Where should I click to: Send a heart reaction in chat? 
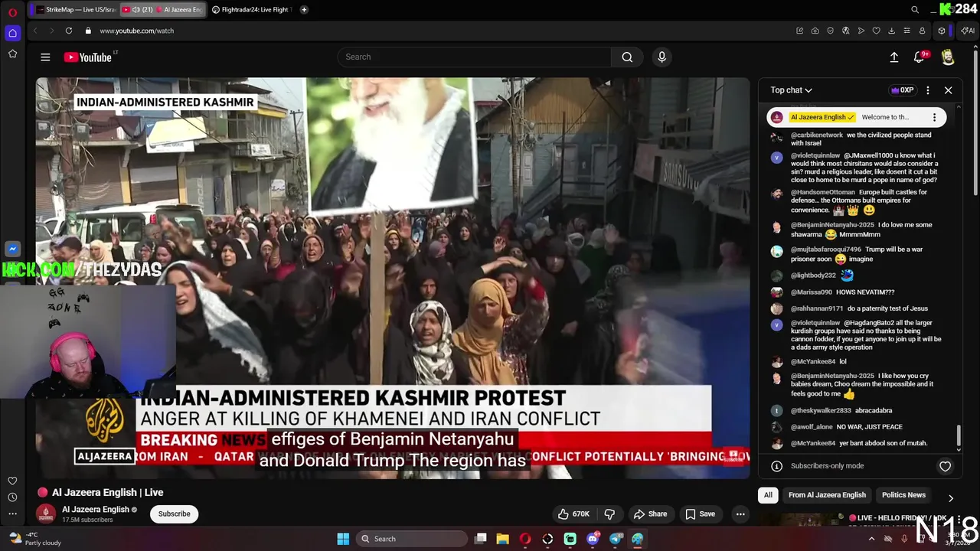945,466
